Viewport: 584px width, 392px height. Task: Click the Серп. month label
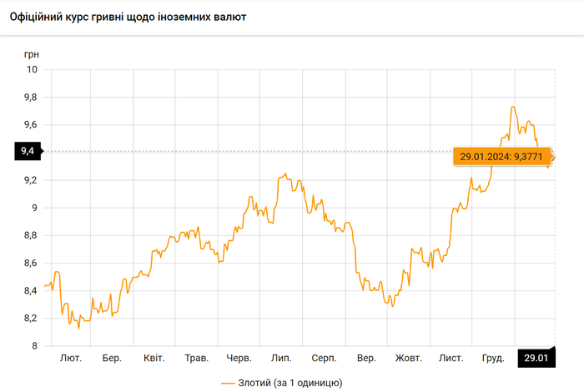point(324,358)
